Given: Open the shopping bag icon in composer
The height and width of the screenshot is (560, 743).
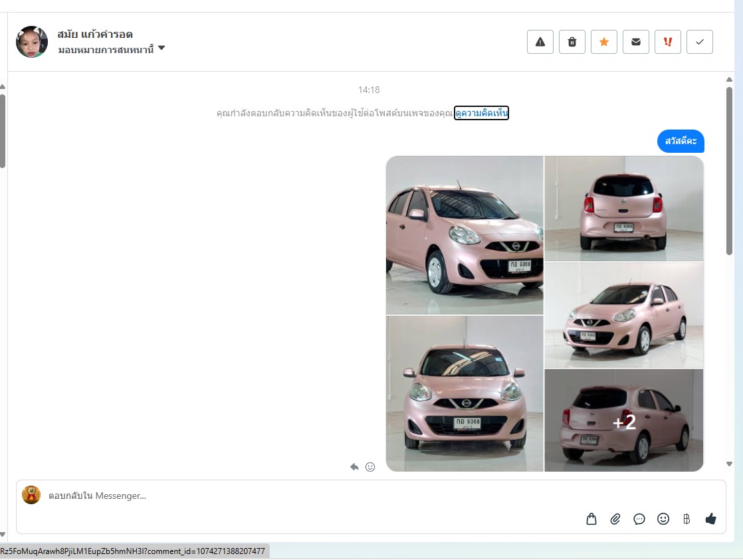Looking at the screenshot, I should pos(591,519).
